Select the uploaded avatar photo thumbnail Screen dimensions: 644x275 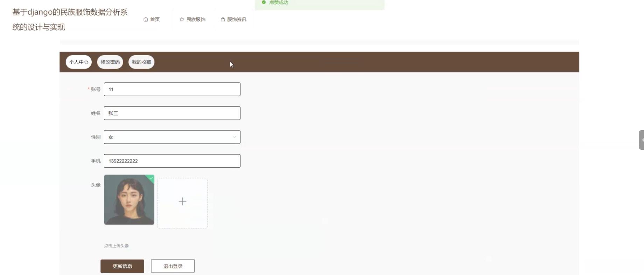(129, 200)
